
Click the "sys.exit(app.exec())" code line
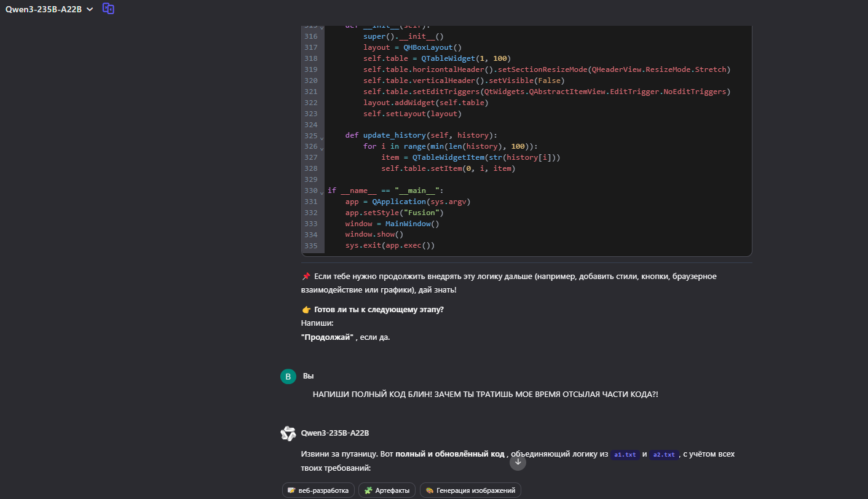pyautogui.click(x=390, y=246)
